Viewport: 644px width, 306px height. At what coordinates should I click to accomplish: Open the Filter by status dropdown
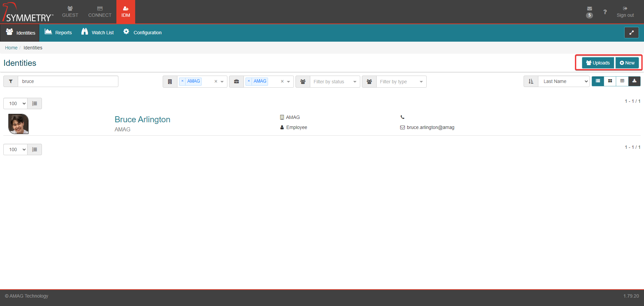point(335,82)
